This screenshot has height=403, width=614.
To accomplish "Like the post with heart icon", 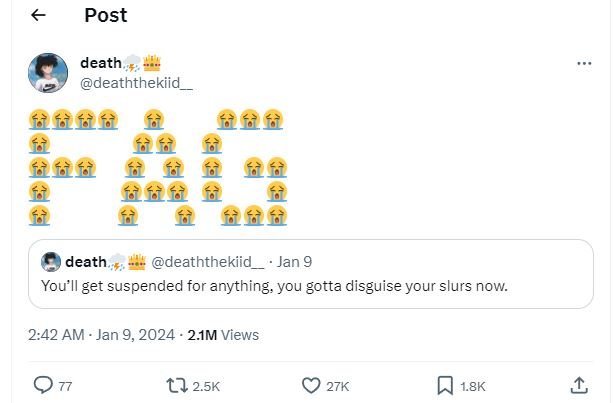I will (x=311, y=385).
